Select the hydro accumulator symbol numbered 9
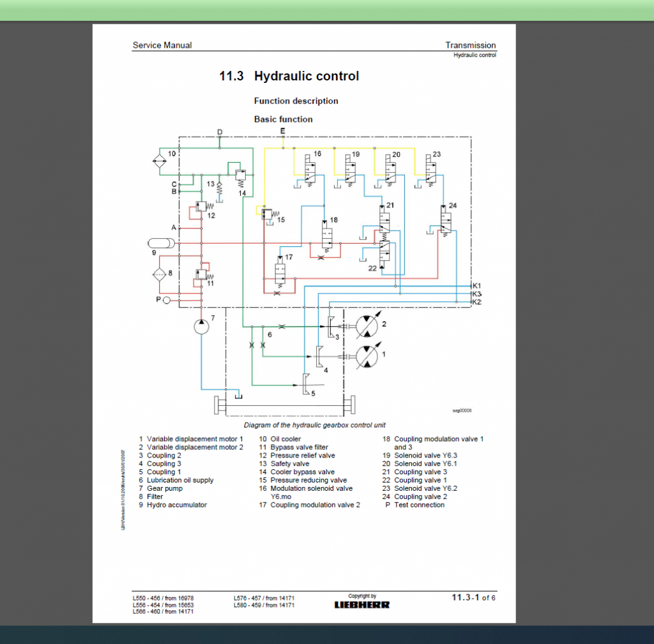This screenshot has width=654, height=644. 161,243
